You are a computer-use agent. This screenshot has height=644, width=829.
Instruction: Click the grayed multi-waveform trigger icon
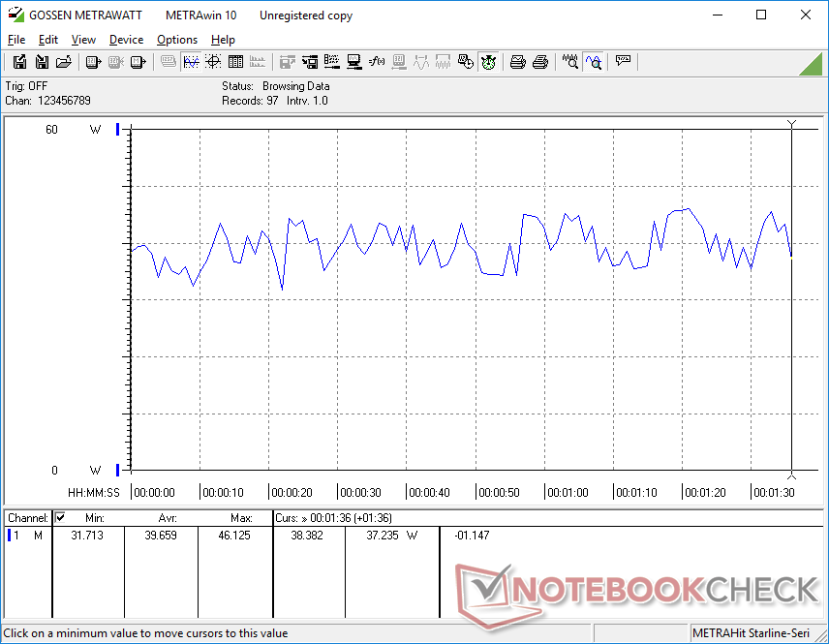click(x=443, y=62)
